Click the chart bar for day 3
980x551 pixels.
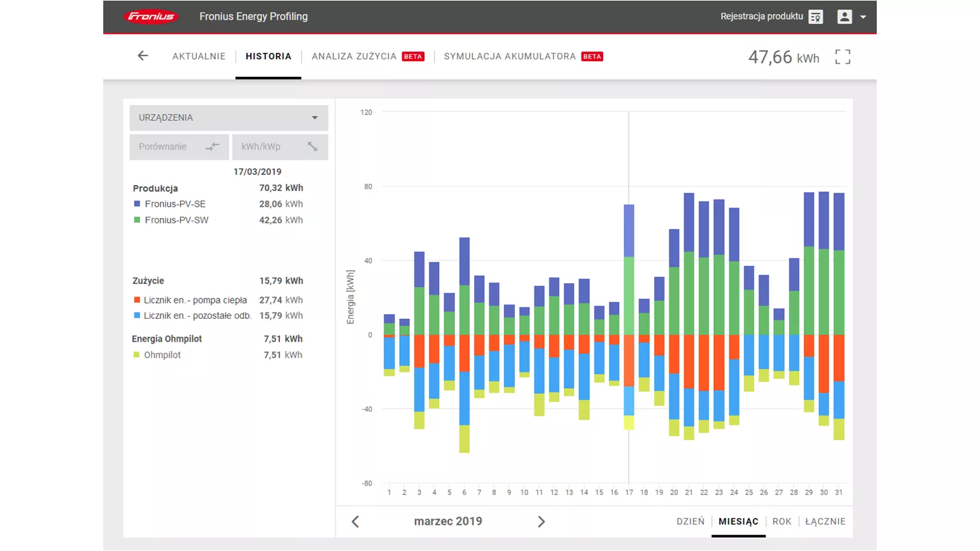[x=419, y=340]
